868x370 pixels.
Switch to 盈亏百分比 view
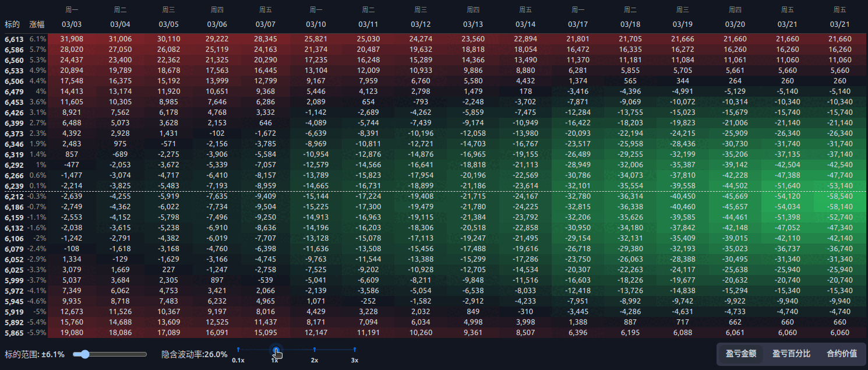pyautogui.click(x=791, y=354)
